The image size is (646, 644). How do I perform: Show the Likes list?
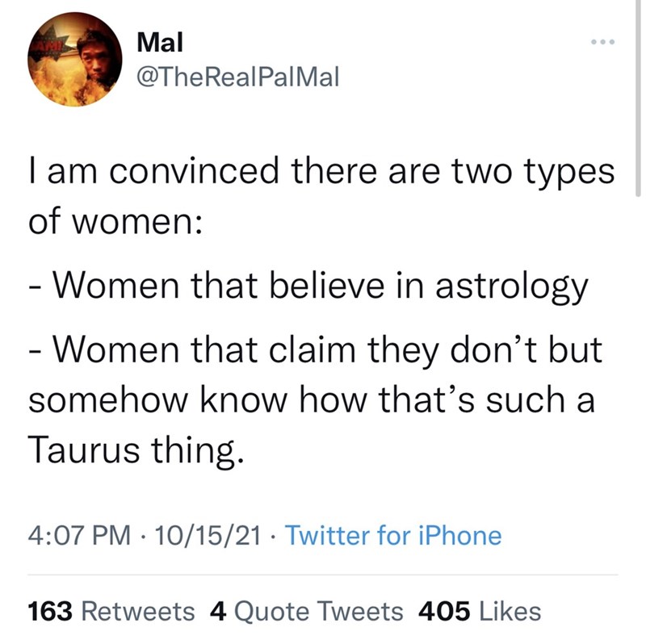[509, 612]
